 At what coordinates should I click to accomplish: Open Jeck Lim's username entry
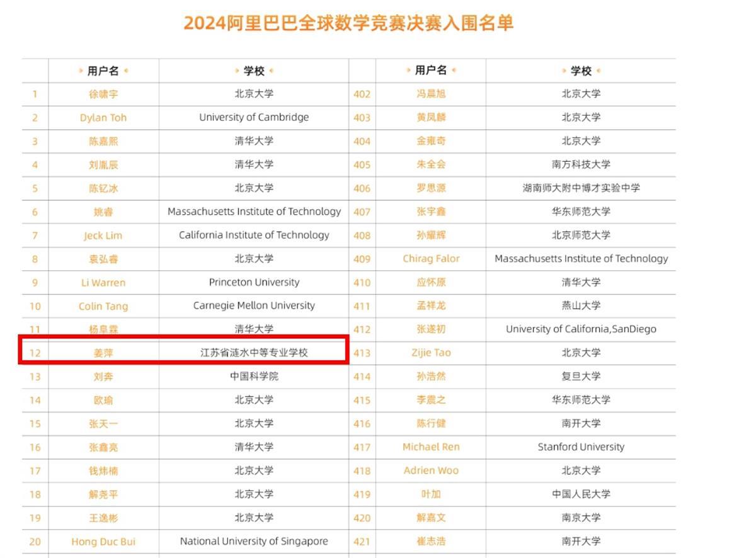pos(103,236)
